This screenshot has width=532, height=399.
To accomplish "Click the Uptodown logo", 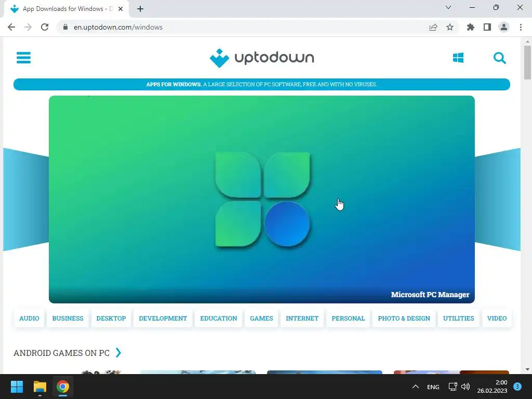I will click(x=262, y=58).
